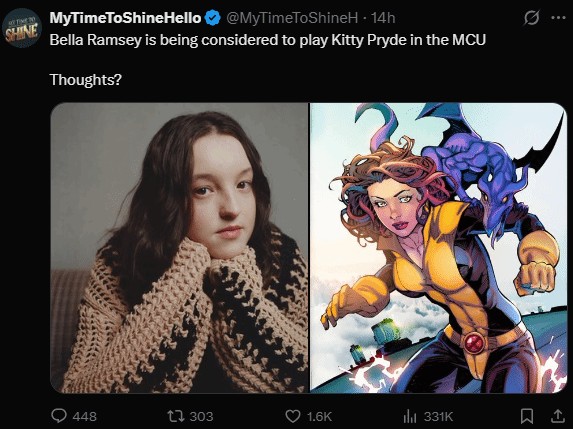This screenshot has height=429, width=573.
Task: Click the repost arrows icon
Action: click(174, 416)
